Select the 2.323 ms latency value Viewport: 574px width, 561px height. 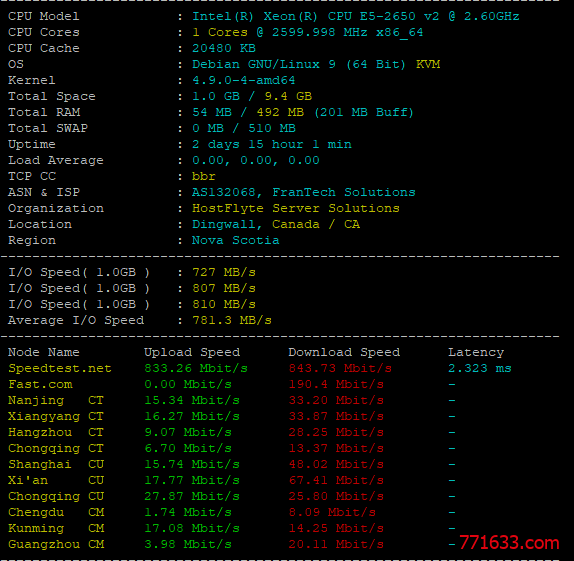tap(480, 368)
